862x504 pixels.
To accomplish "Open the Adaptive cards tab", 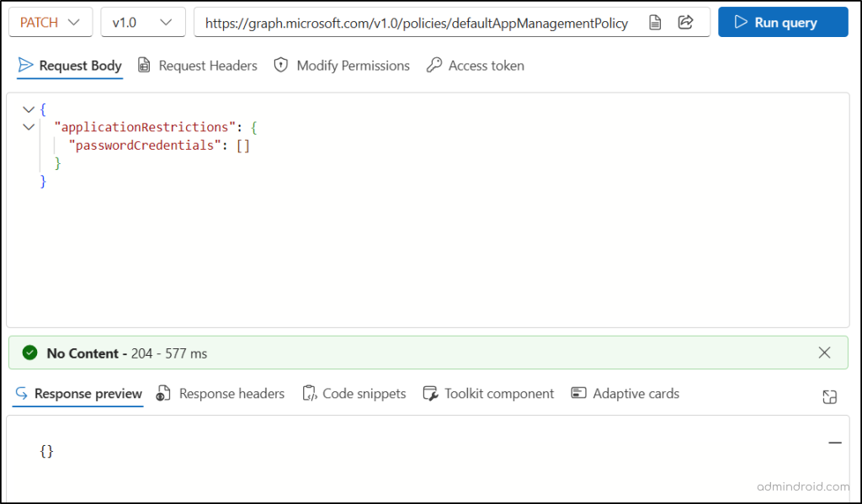I will pos(625,394).
